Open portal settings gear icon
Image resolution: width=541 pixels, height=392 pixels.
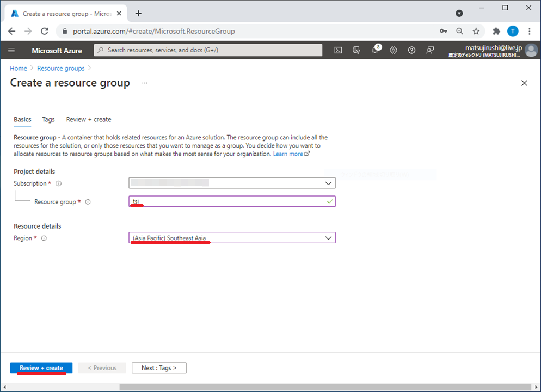[x=394, y=50]
